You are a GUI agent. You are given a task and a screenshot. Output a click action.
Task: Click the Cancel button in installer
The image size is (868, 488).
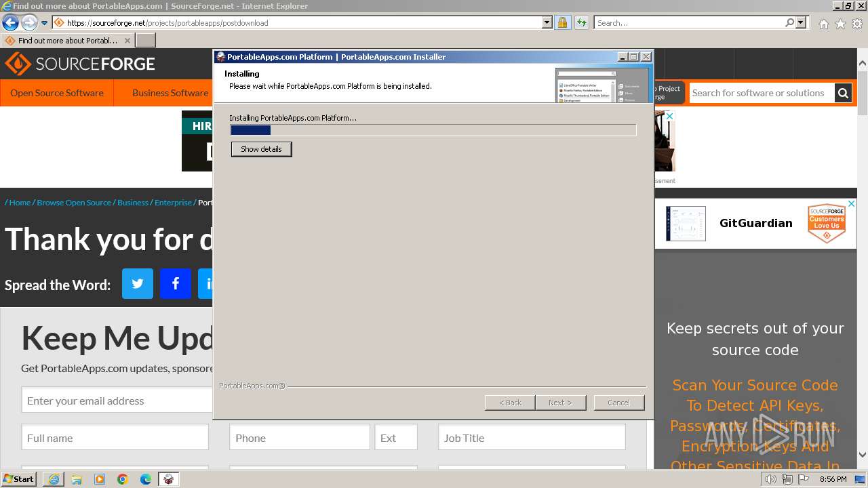pos(618,403)
